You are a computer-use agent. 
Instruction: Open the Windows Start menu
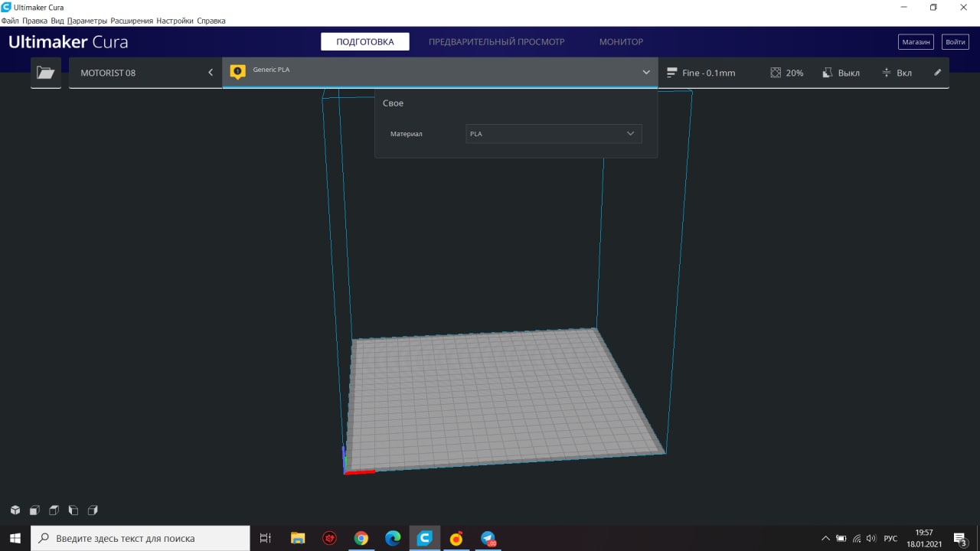15,538
